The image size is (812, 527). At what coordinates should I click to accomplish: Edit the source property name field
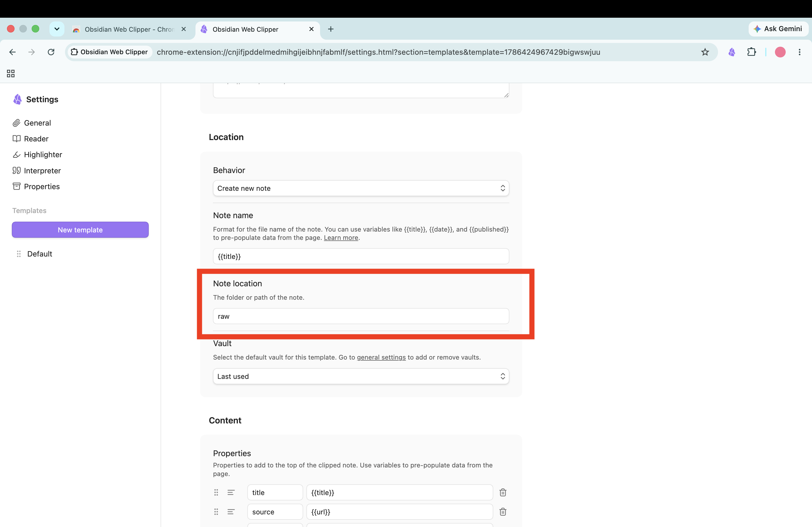[x=275, y=512]
